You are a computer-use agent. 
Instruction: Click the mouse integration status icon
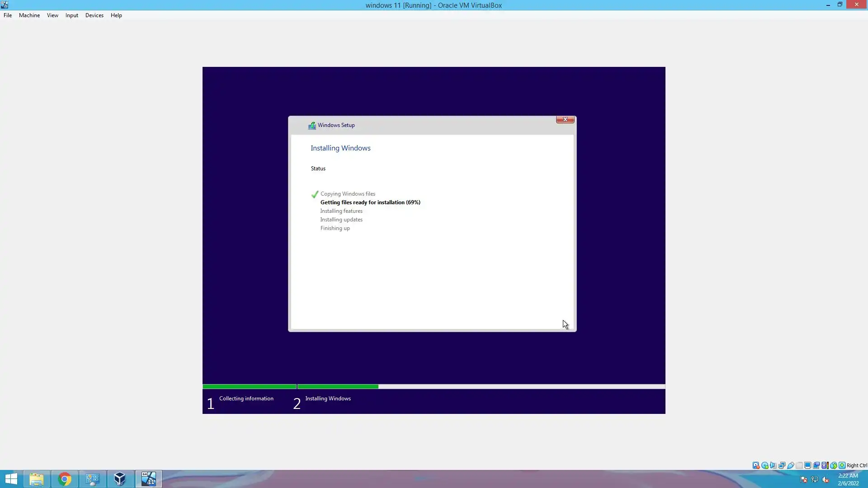[x=834, y=465]
